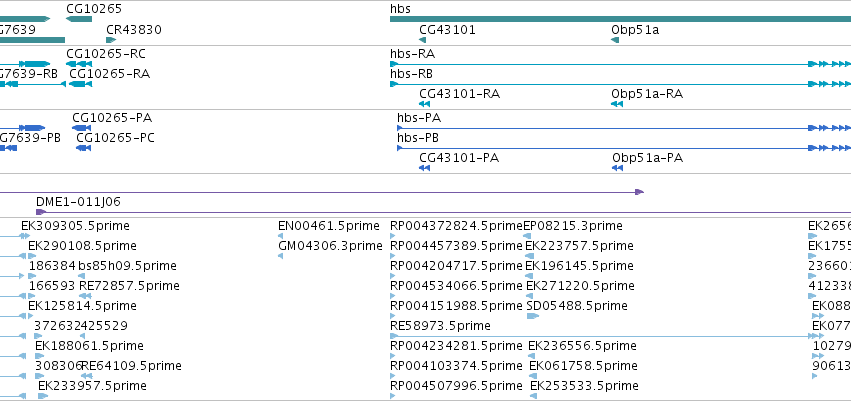Select the CG10265-RC transcript label
The height and width of the screenshot is (401, 851).
click(106, 54)
